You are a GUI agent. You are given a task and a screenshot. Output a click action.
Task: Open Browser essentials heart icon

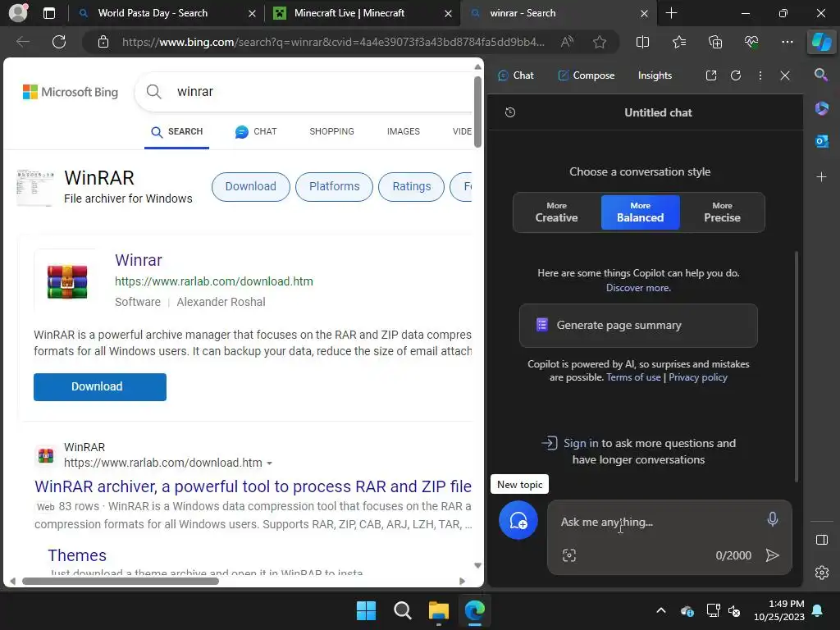(x=751, y=42)
